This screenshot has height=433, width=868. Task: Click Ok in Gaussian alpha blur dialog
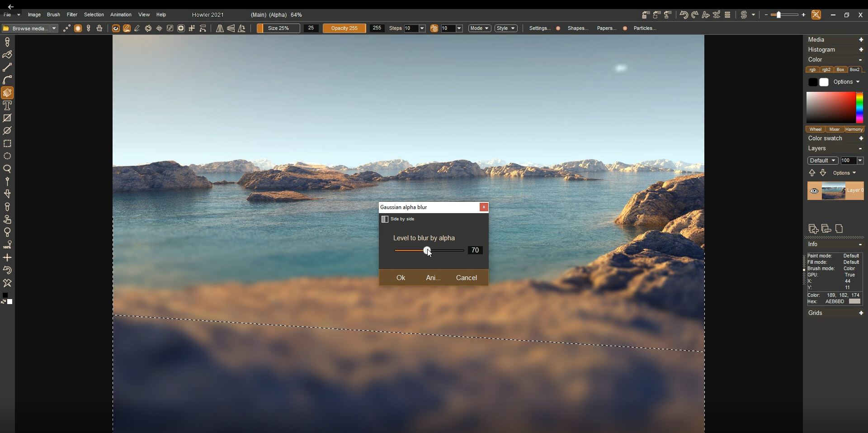[x=401, y=278]
